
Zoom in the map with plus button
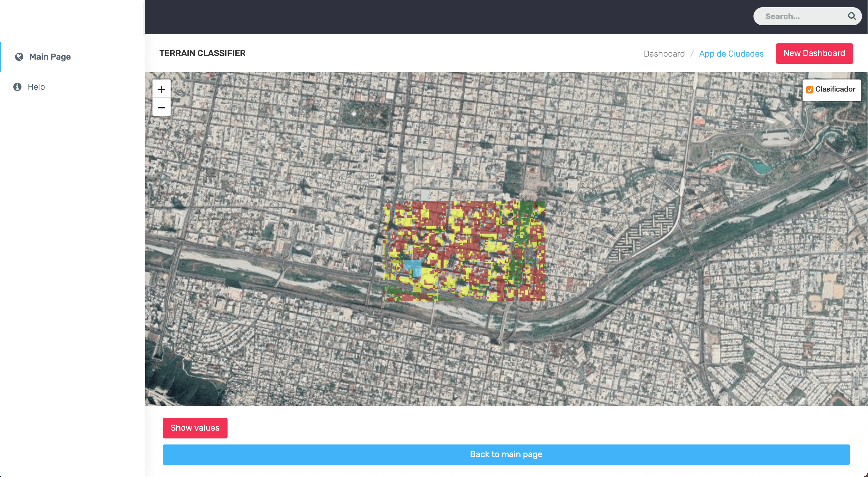[161, 89]
